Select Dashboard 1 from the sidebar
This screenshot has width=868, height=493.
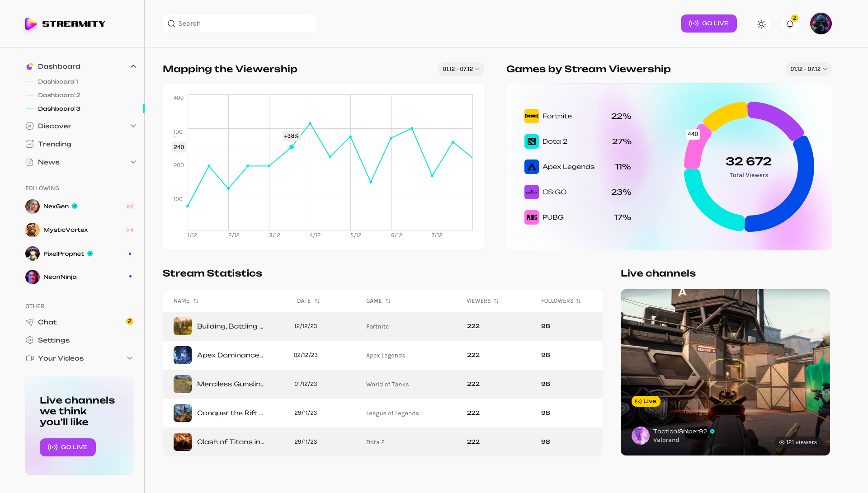point(59,81)
